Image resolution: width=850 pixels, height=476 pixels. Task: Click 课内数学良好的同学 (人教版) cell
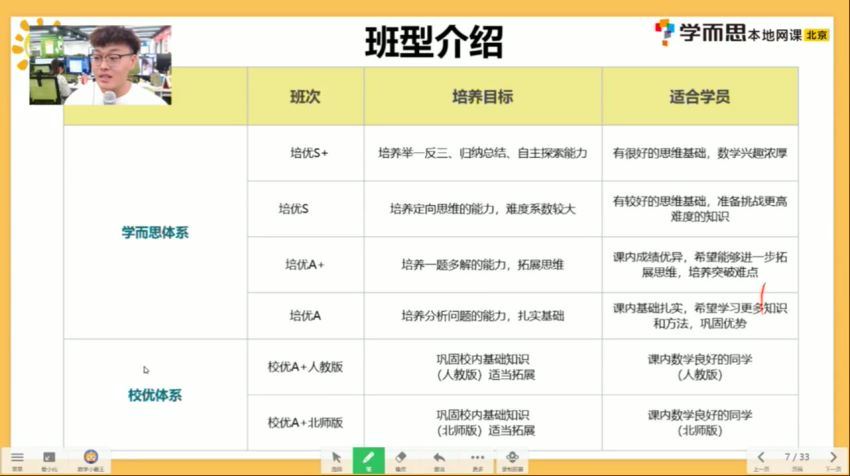click(x=699, y=367)
